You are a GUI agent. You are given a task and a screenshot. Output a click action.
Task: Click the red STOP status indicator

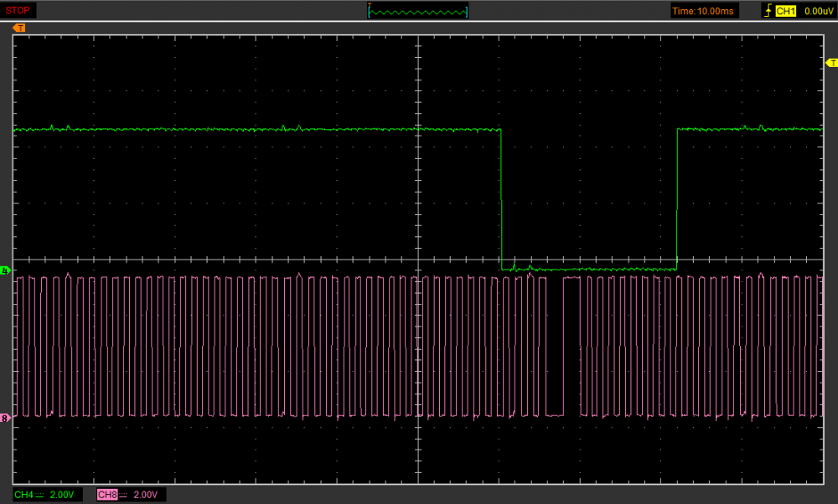pos(18,11)
